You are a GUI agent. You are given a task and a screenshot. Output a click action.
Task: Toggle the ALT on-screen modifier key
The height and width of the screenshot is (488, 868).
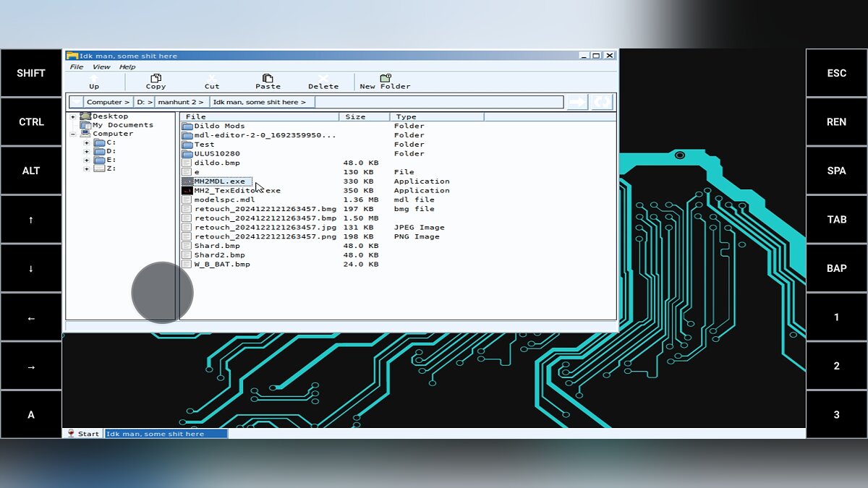[x=31, y=171]
